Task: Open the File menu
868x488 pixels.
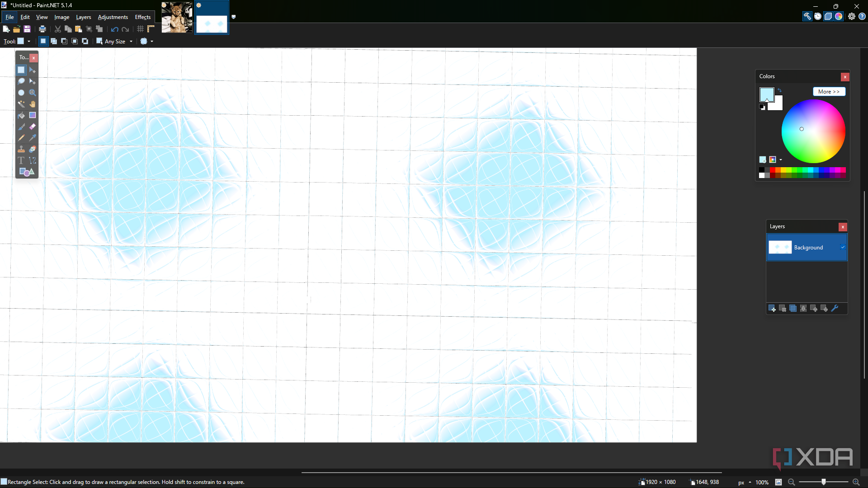Action: point(9,17)
